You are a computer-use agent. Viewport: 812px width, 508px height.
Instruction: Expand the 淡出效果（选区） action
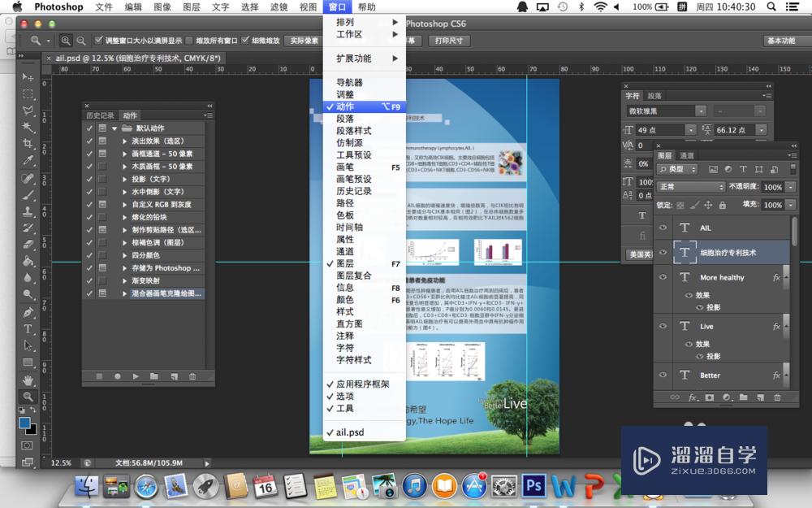125,141
